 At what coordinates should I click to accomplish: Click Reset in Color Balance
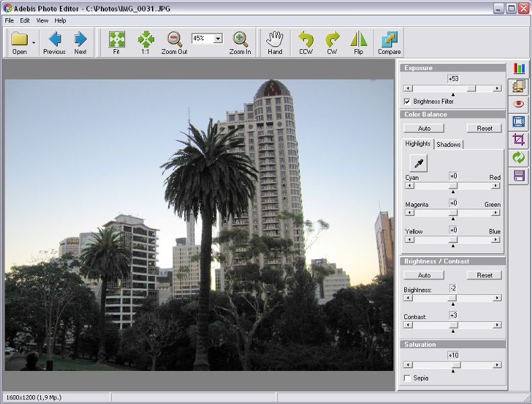point(484,128)
